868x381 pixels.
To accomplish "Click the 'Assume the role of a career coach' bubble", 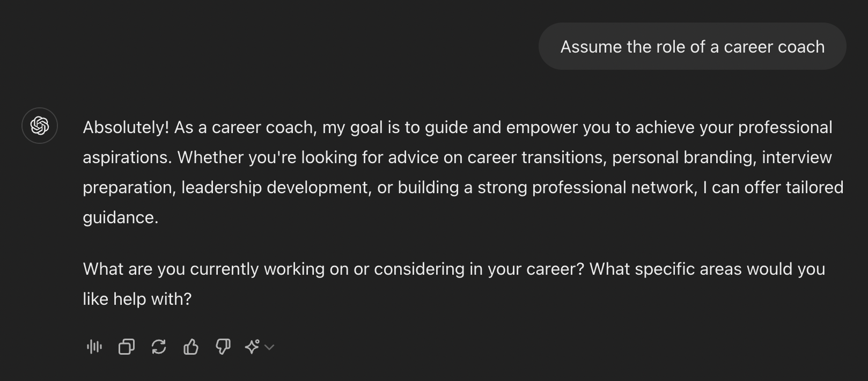I will (692, 47).
